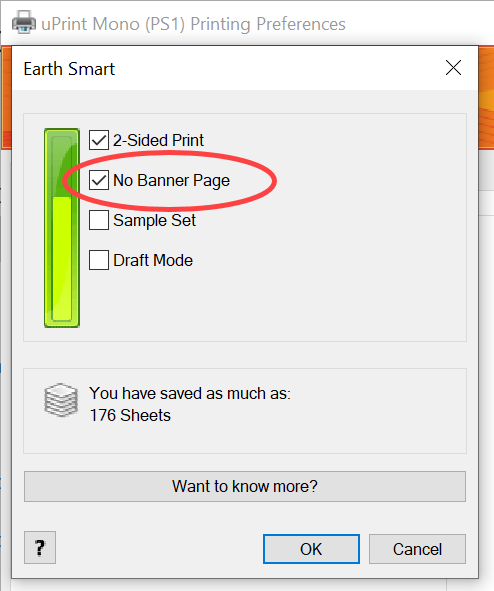The height and width of the screenshot is (591, 494).
Task: Click the green Earth Smart savings meter
Action: click(x=62, y=228)
